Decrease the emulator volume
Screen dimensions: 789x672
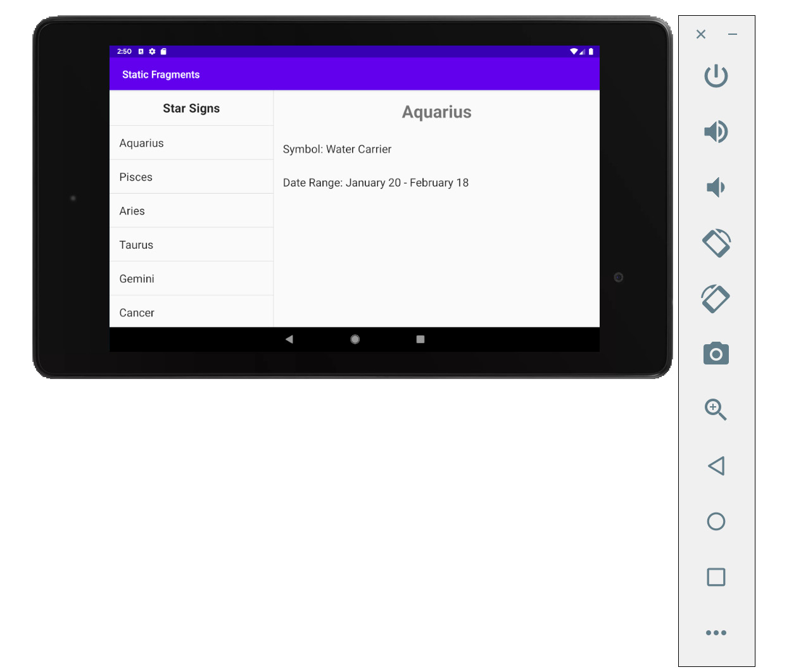[x=716, y=187]
